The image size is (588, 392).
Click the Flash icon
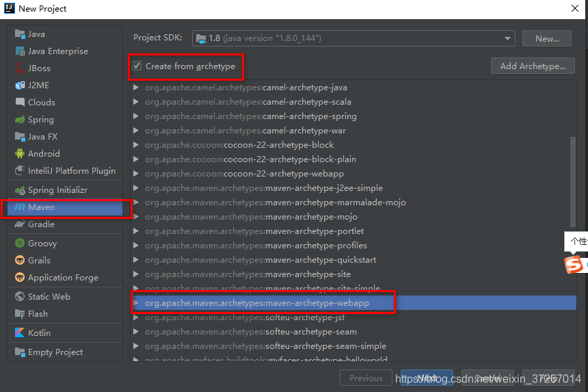[20, 314]
